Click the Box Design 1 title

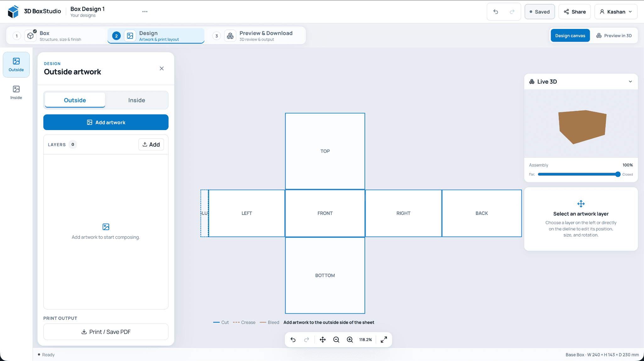click(x=87, y=9)
